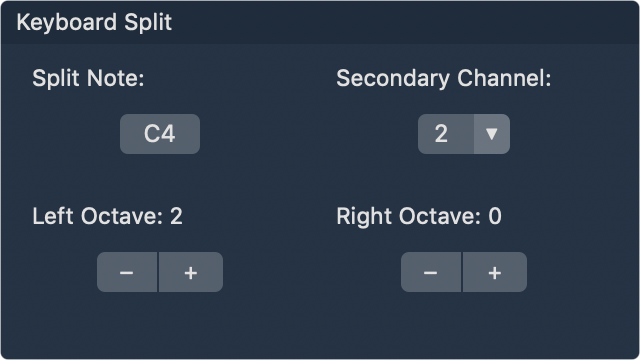The image size is (640, 360).
Task: Set a new split point via C4
Action: tap(160, 134)
